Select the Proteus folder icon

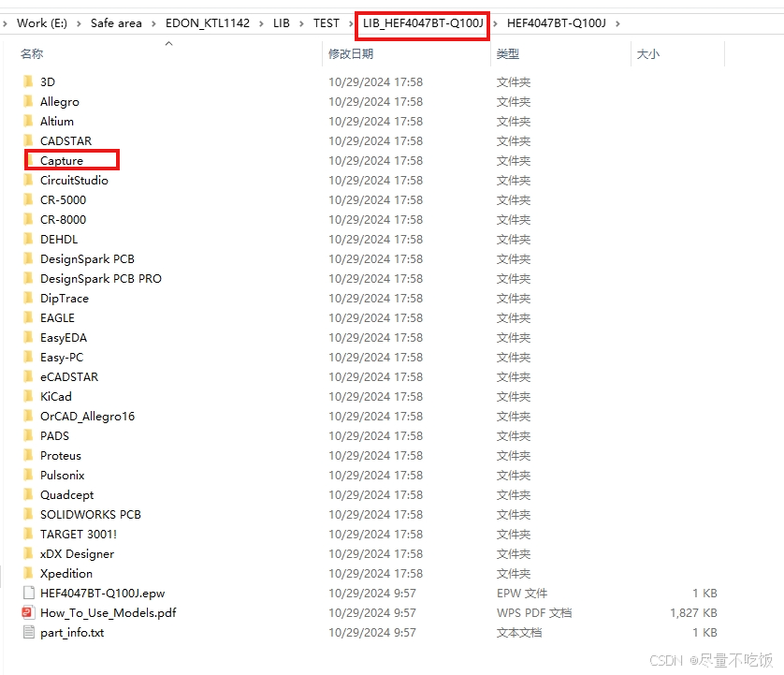(28, 455)
